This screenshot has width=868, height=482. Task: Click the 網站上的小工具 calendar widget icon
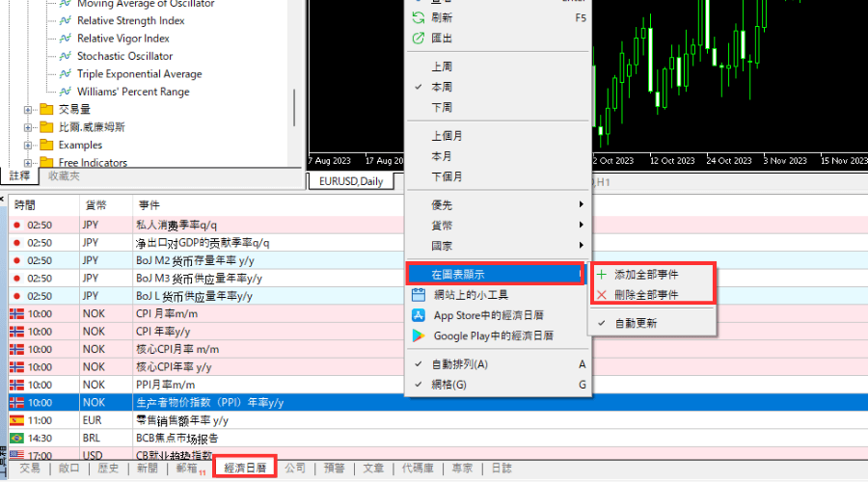click(x=418, y=295)
